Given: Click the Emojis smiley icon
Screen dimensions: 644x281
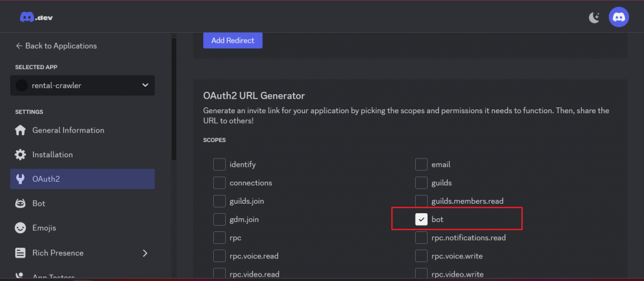Looking at the screenshot, I should (x=21, y=228).
